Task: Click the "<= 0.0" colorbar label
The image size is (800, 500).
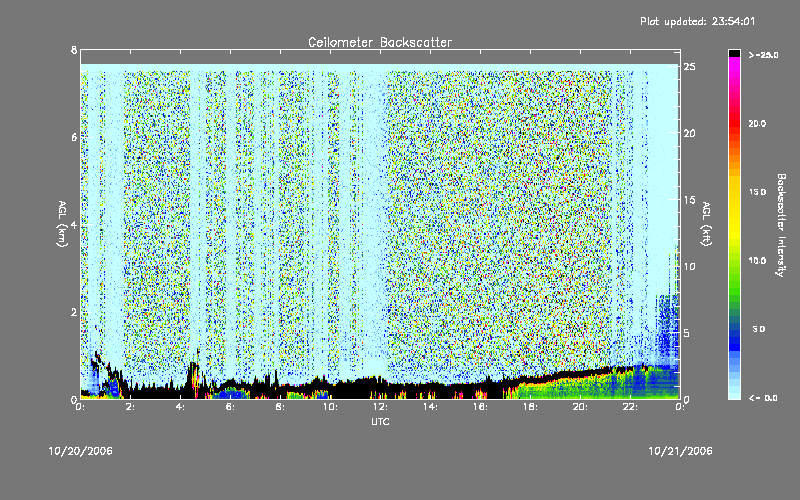Action: [763, 397]
